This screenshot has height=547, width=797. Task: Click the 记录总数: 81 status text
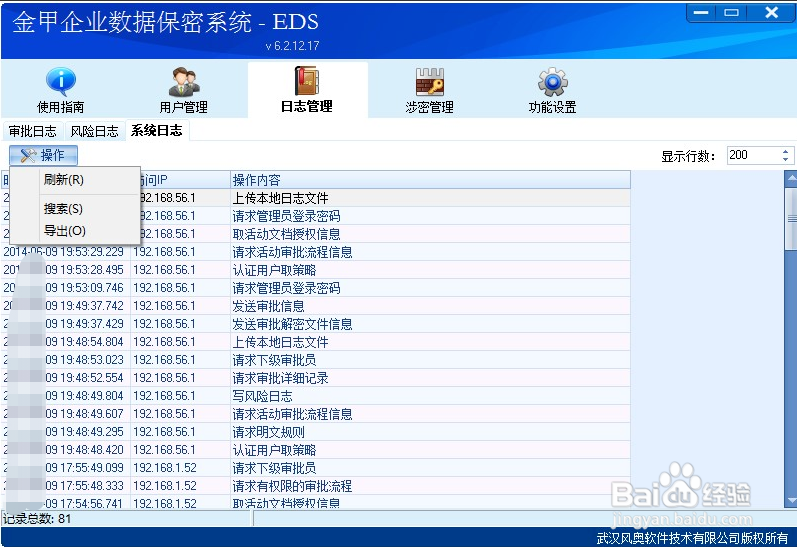(x=37, y=519)
